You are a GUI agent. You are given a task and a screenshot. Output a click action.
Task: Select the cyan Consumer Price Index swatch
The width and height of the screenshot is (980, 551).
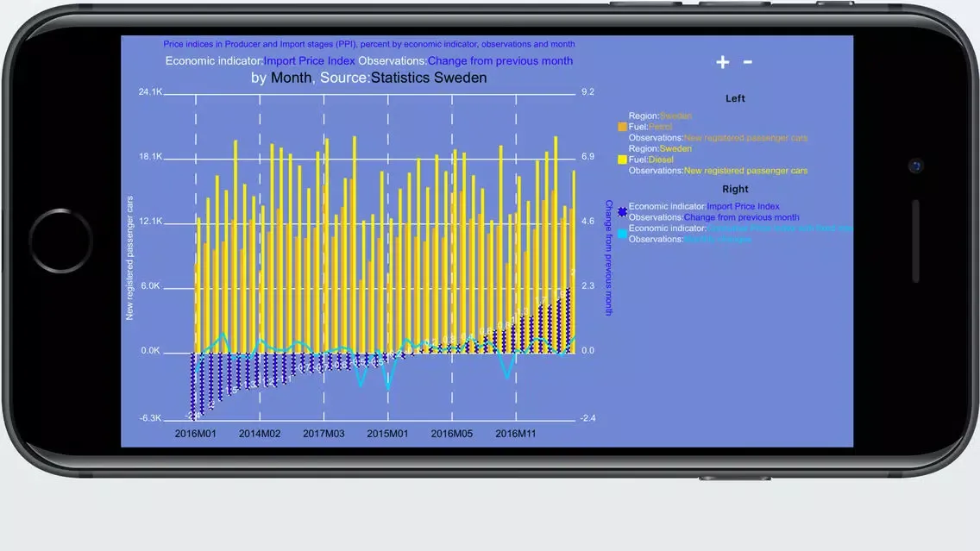622,234
